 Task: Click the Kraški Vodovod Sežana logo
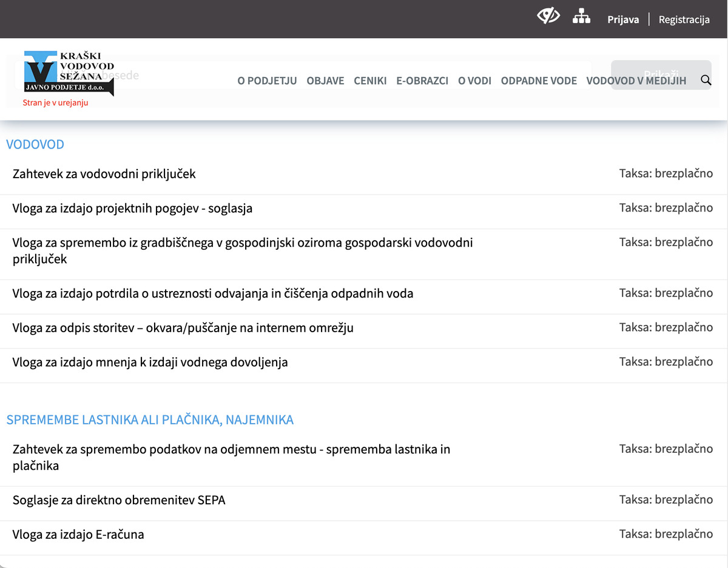pyautogui.click(x=69, y=73)
